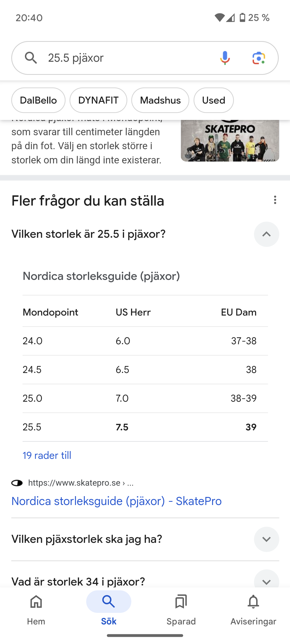Viewport: 290px width, 644px height.
Task: Collapse the 25.5 pjäxor question
Action: (266, 234)
